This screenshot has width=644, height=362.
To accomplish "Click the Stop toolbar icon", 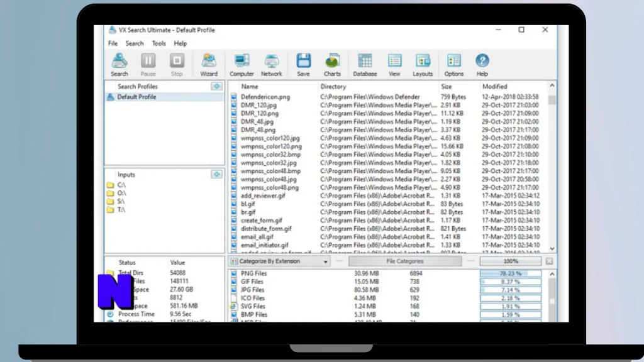I will 177,65.
